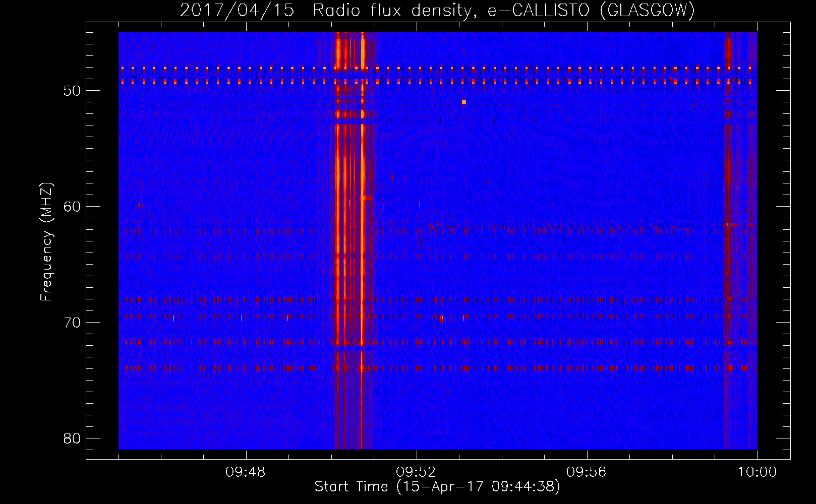Click the 09:48 time tick label

(246, 472)
